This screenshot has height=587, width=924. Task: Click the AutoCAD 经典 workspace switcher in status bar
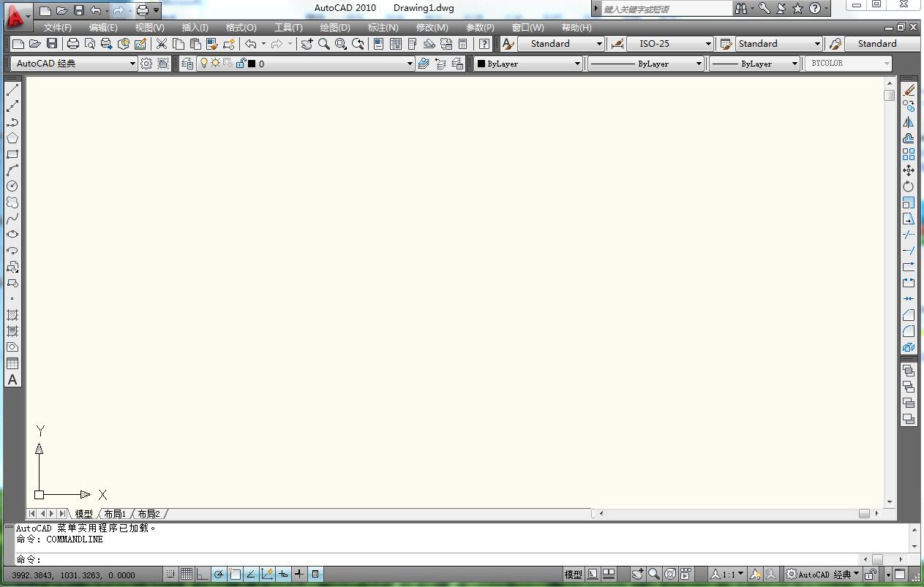[822, 575]
